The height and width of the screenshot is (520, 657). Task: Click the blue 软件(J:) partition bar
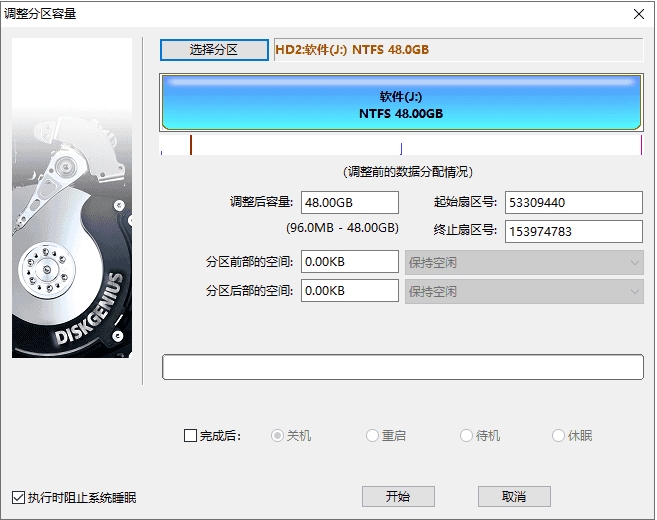click(x=401, y=103)
